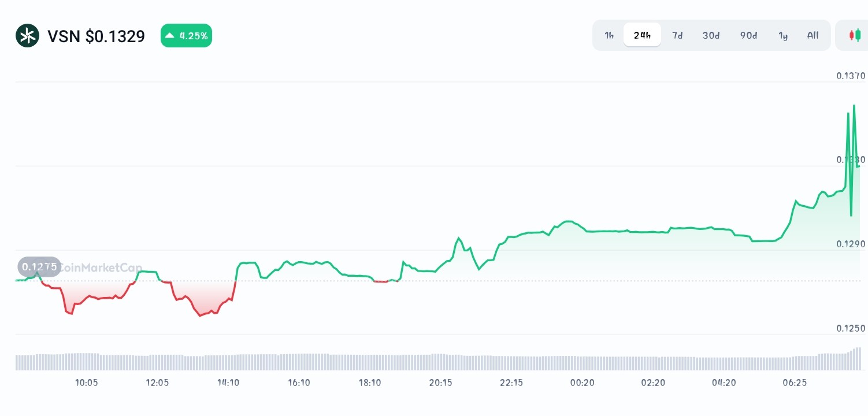Click the 20:15 time axis label

(x=440, y=383)
